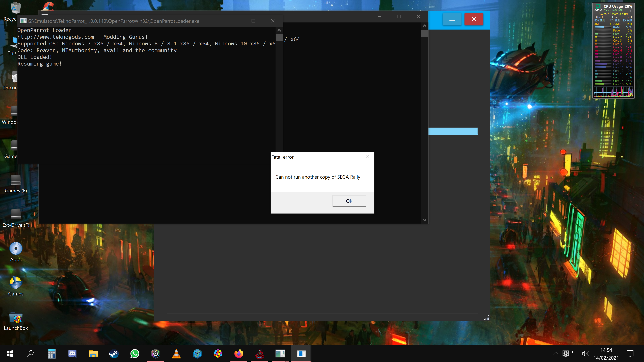The image size is (644, 362).
Task: Click the CPU usage history graph widget
Action: (x=613, y=92)
